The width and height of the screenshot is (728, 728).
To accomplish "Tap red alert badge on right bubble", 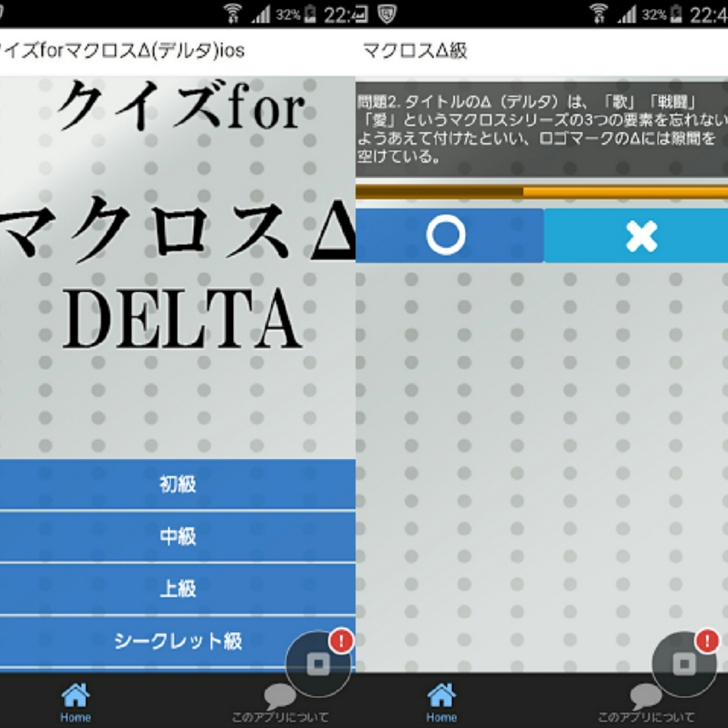I will (x=707, y=641).
